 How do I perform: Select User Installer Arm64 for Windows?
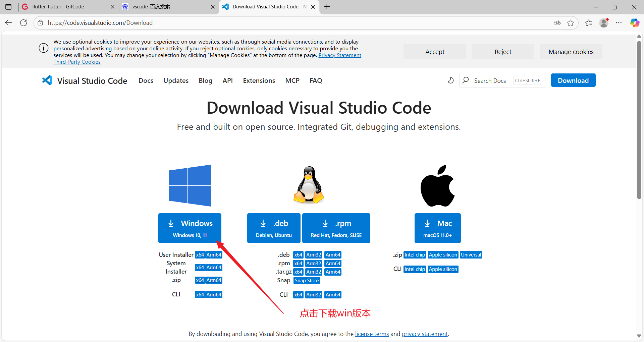(214, 255)
